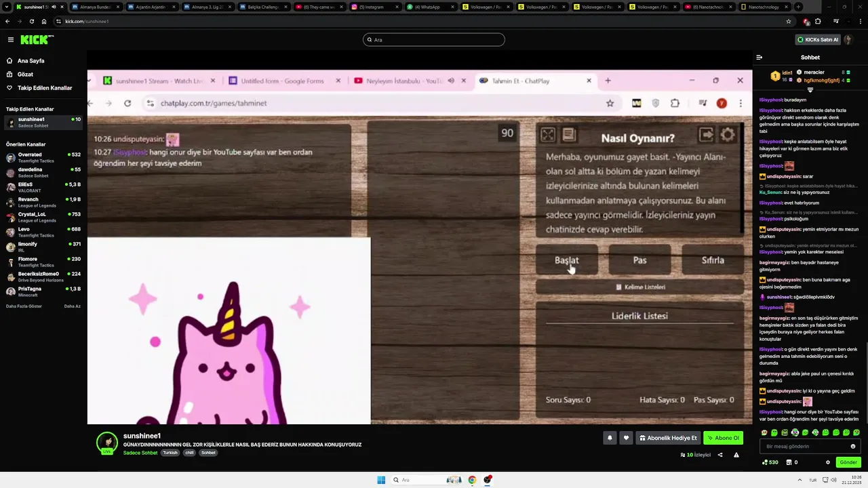Click the Sohbet tag next to chill
This screenshot has height=488, width=868.
pos(208,453)
